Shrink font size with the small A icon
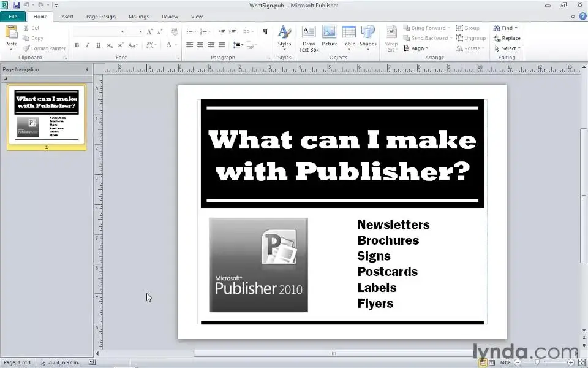This screenshot has height=368, width=588. point(160,32)
